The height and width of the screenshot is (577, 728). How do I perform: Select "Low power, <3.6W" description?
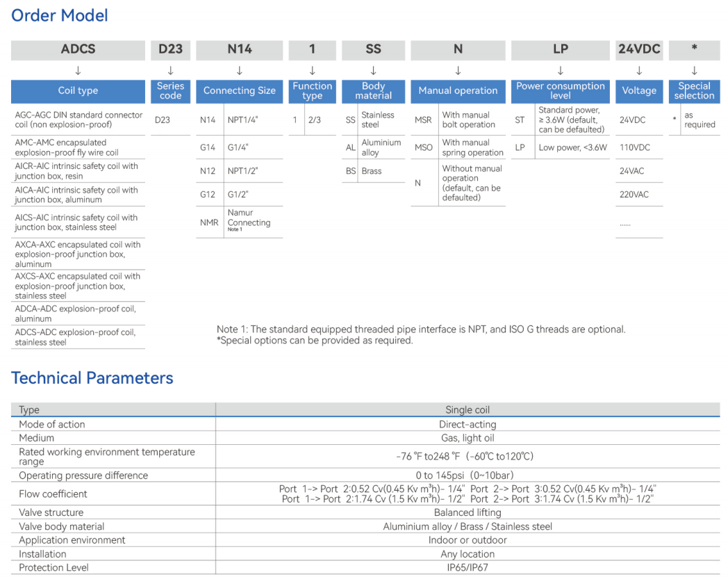click(x=573, y=148)
